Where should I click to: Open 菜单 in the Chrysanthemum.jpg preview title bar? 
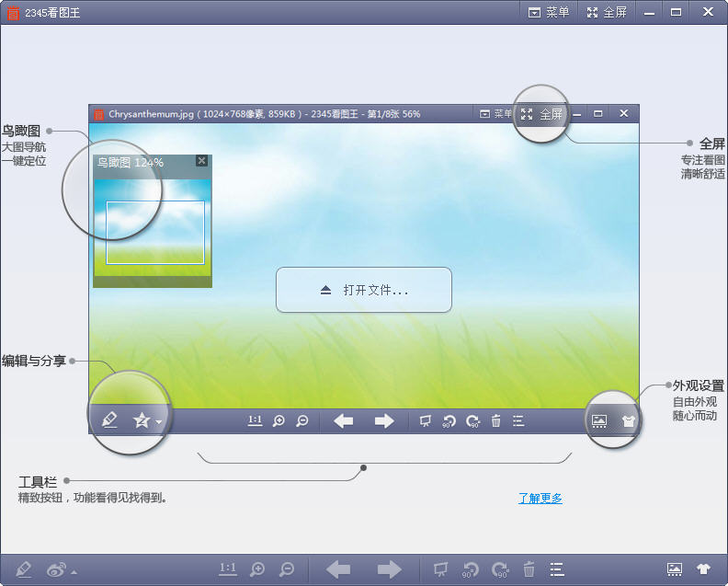495,114
